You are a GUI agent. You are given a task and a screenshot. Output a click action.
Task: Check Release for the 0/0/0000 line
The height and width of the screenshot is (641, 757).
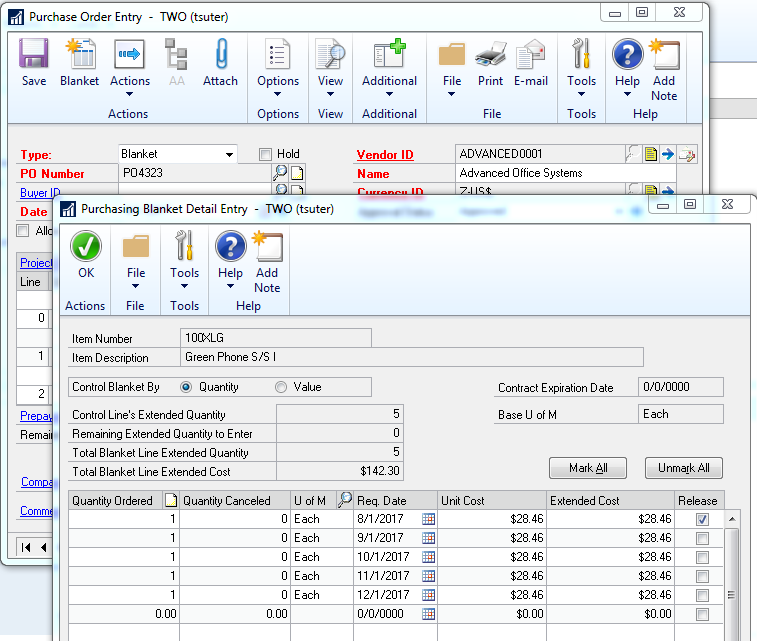point(702,614)
